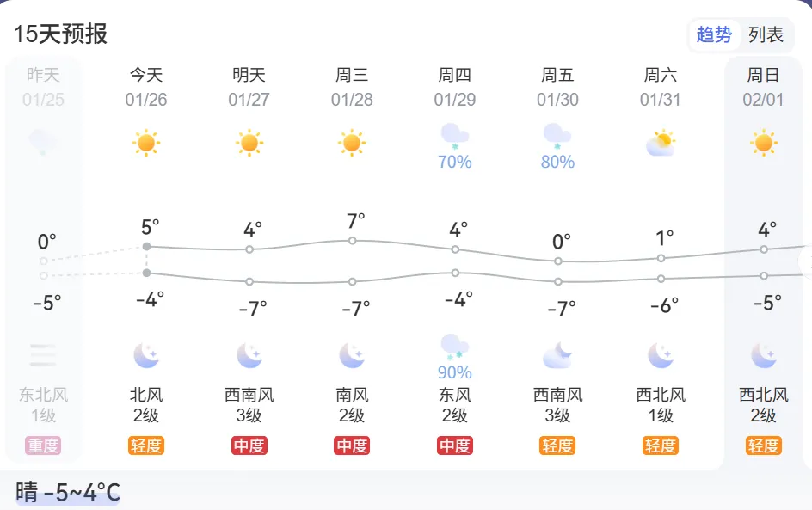Click the sunny icon for 周三 01/28

(352, 142)
